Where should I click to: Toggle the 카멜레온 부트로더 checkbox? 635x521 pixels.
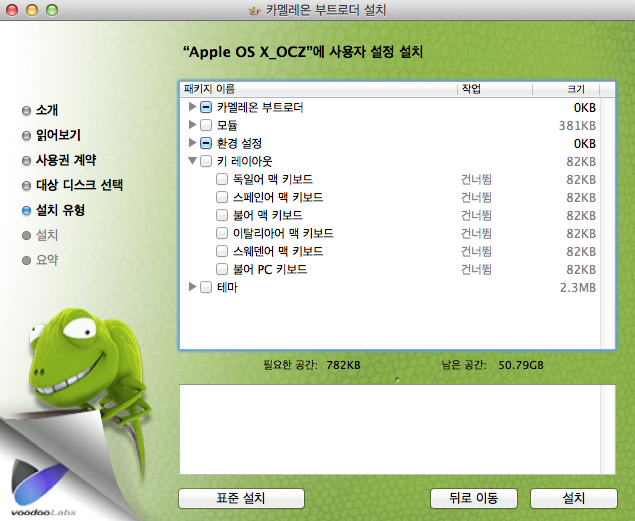pos(206,107)
